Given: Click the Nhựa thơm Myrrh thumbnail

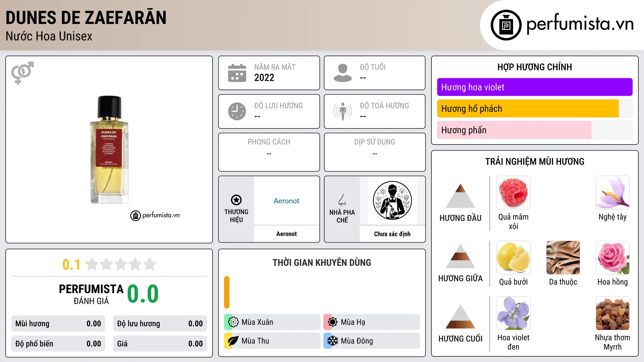Looking at the screenshot, I should pyautogui.click(x=613, y=313).
